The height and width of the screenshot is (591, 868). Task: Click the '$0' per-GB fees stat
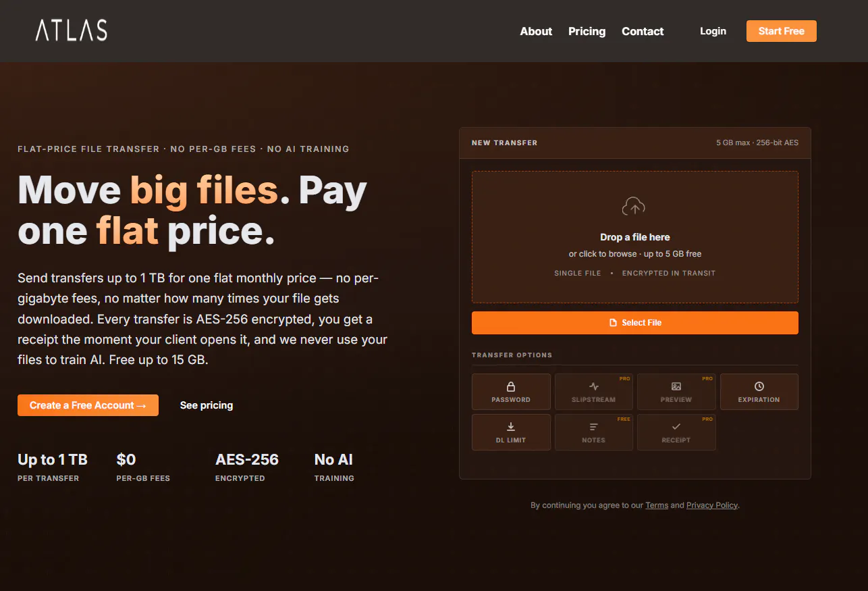click(x=143, y=467)
